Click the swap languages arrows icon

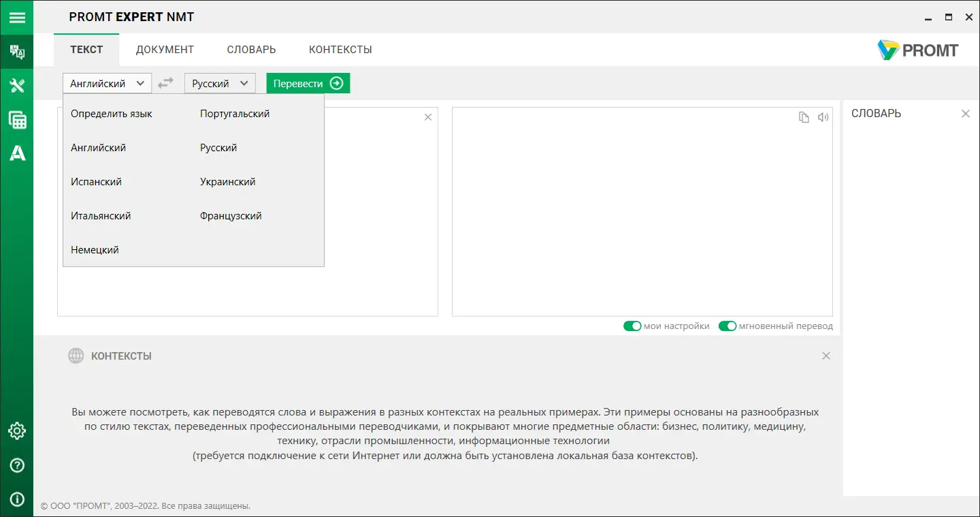tap(165, 83)
